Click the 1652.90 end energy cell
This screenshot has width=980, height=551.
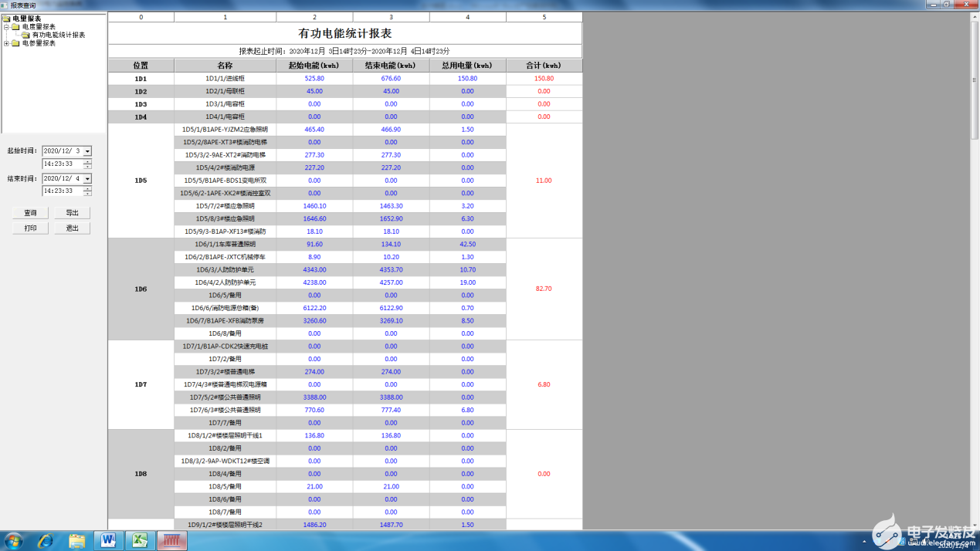click(391, 219)
